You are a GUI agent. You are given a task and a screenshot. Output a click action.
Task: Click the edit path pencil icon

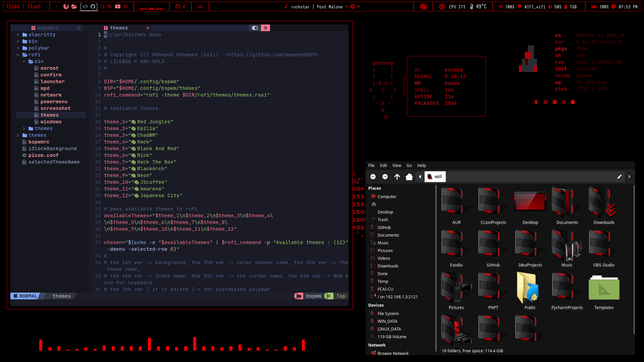click(619, 177)
